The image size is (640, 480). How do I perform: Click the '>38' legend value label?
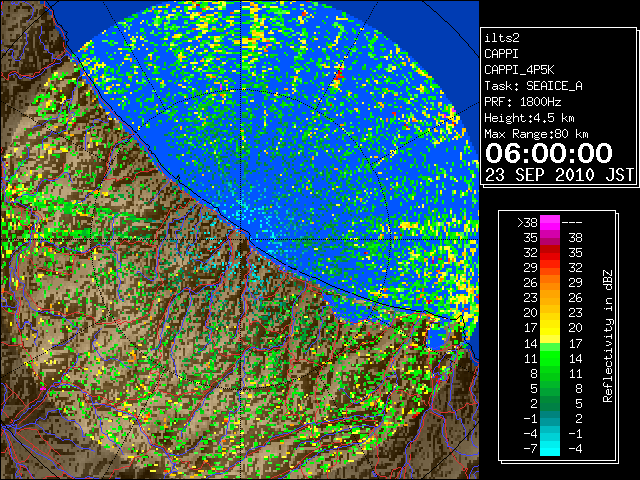click(x=527, y=222)
